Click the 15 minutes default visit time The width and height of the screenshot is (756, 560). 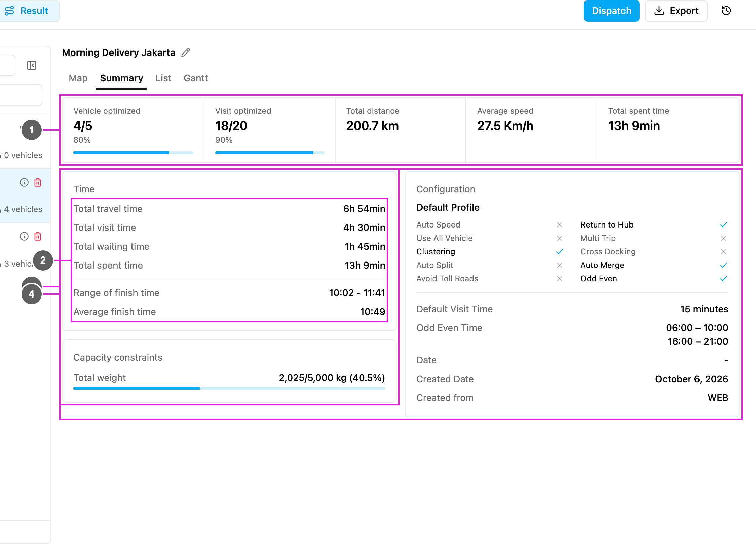tap(704, 309)
